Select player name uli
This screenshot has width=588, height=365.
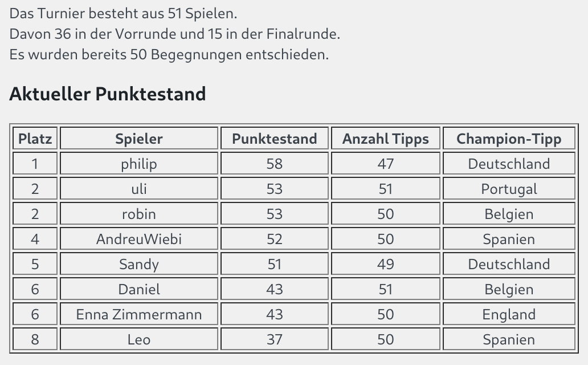click(139, 189)
